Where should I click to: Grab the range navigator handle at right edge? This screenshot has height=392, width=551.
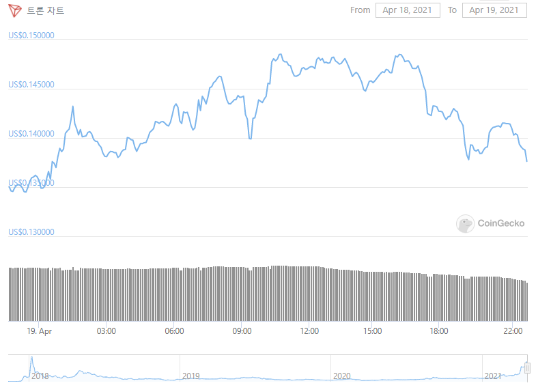pyautogui.click(x=527, y=368)
